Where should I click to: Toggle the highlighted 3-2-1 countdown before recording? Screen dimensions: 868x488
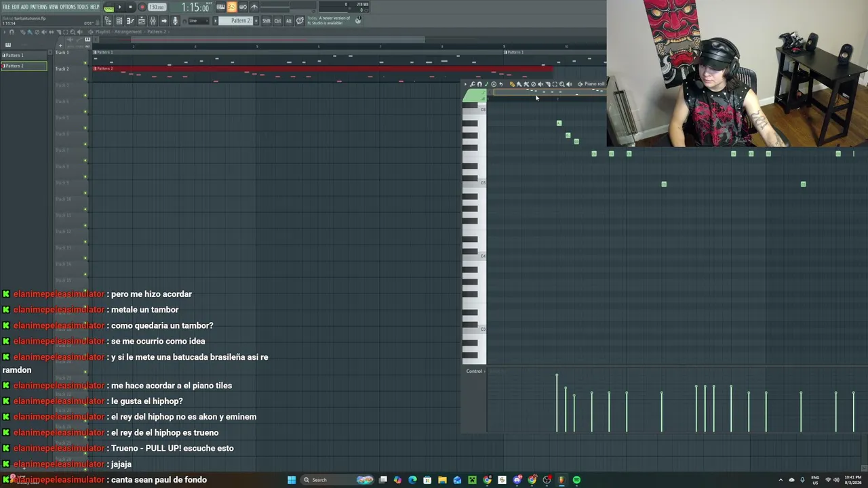232,7
